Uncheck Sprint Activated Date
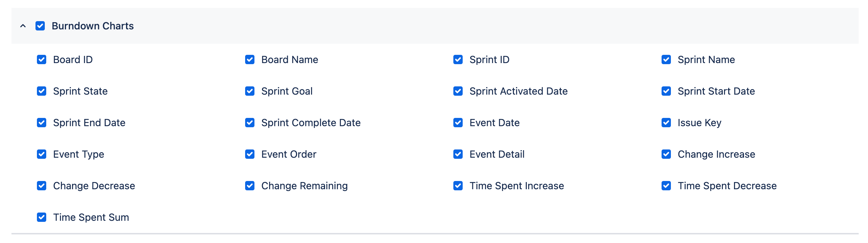This screenshot has height=243, width=868. click(x=458, y=91)
